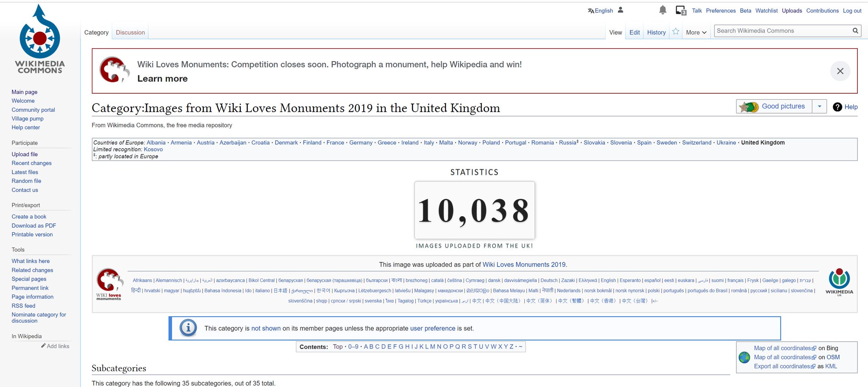Go to Main page in sidebar
This screenshot has height=387, width=868.
pos(25,92)
